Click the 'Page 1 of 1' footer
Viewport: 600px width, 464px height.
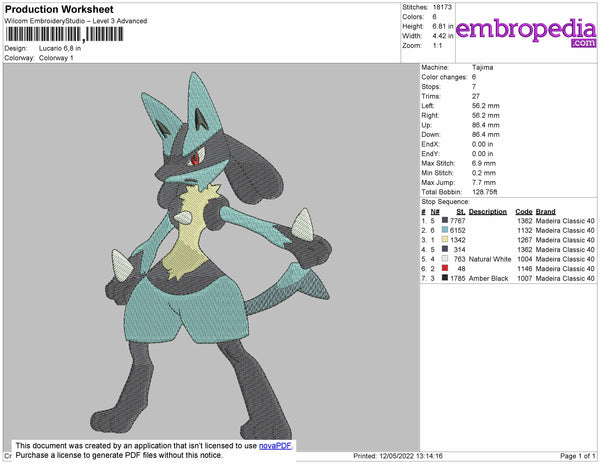pos(577,456)
